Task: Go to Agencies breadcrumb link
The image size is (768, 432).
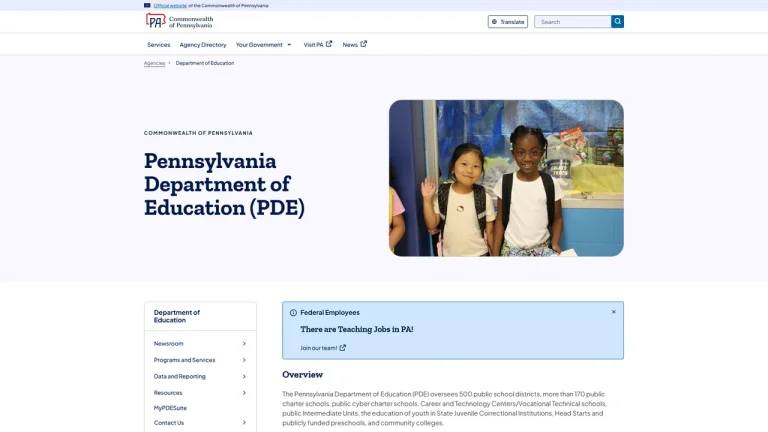Action: (x=154, y=63)
